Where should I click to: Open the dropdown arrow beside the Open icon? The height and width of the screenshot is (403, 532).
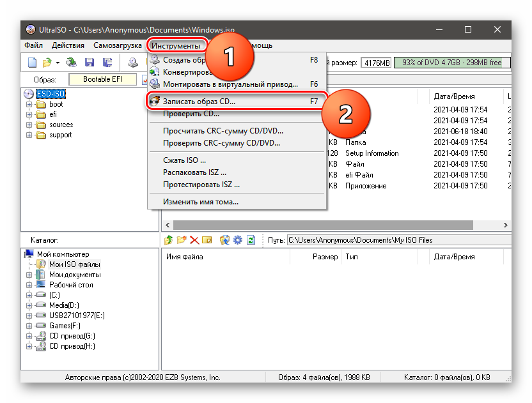pos(58,63)
